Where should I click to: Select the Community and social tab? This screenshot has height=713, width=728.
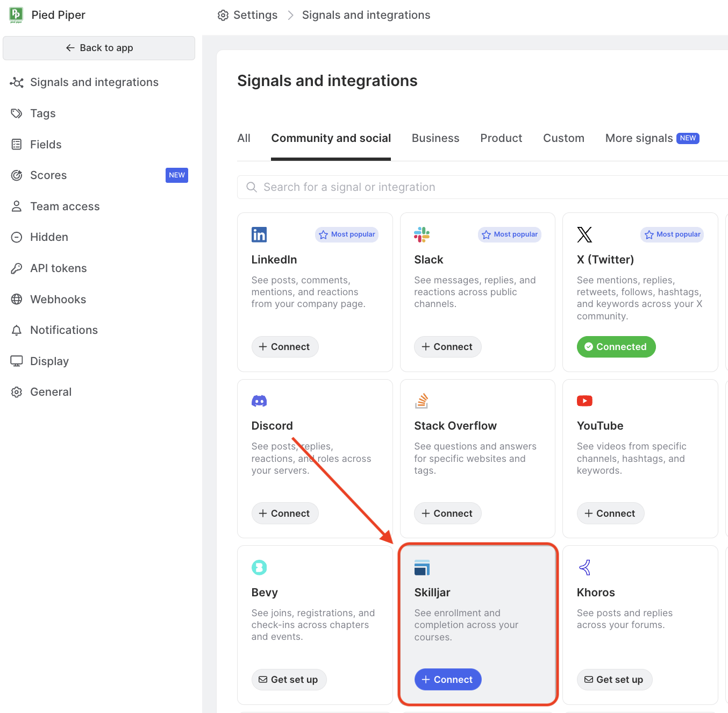[331, 138]
